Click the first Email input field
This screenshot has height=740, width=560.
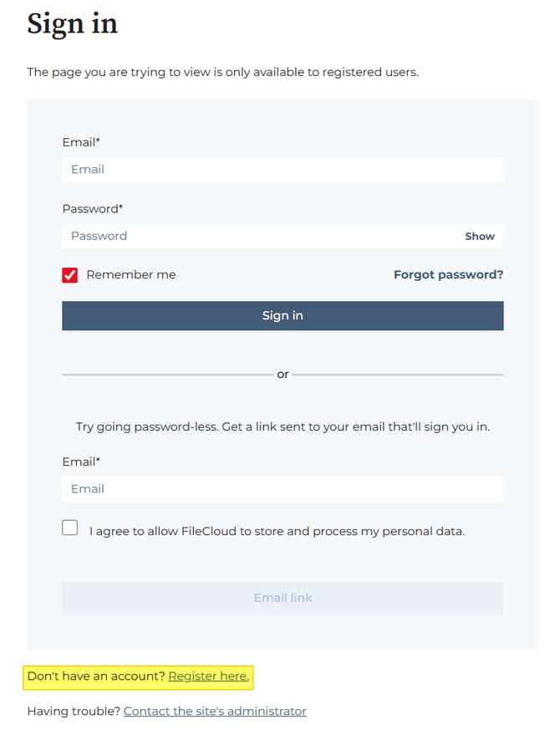(x=282, y=170)
